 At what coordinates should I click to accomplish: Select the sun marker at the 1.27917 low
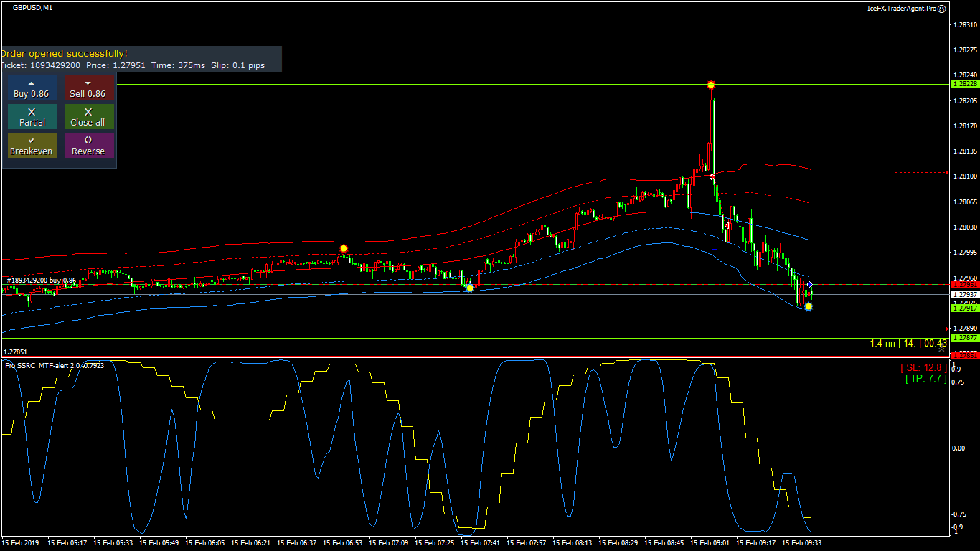click(809, 307)
